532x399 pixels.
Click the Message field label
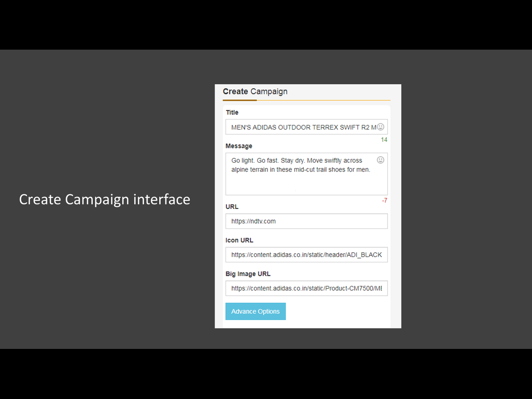pos(239,146)
